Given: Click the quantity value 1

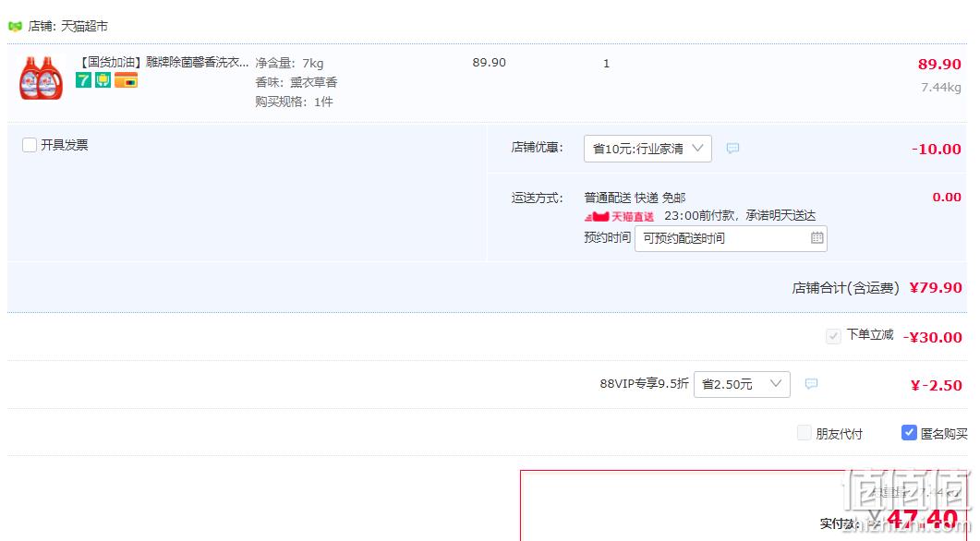Looking at the screenshot, I should click(x=606, y=63).
